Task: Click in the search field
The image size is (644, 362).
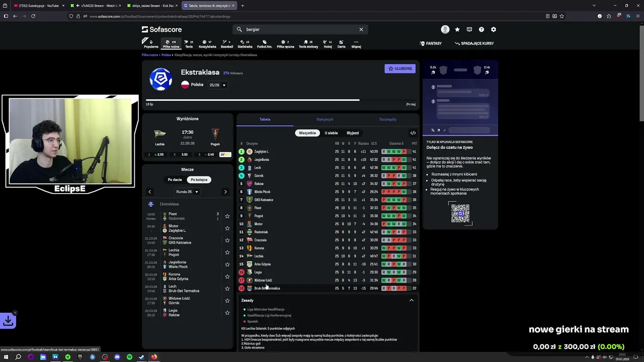Action: click(x=299, y=29)
